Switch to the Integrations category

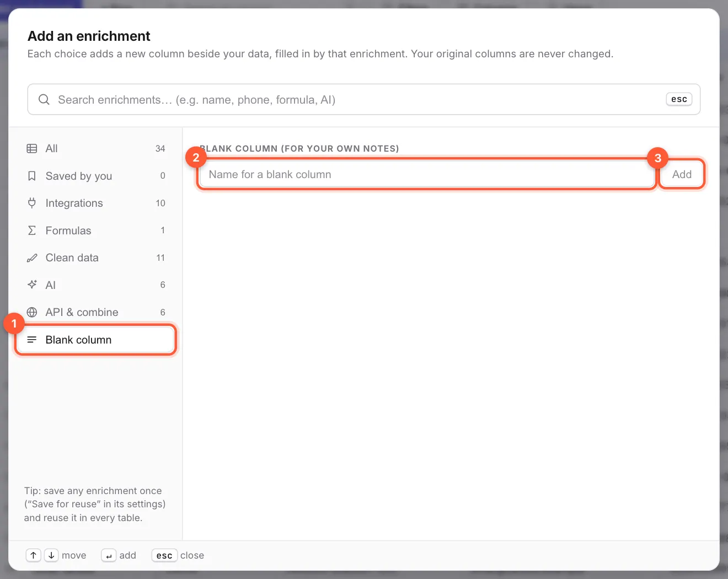(x=96, y=203)
